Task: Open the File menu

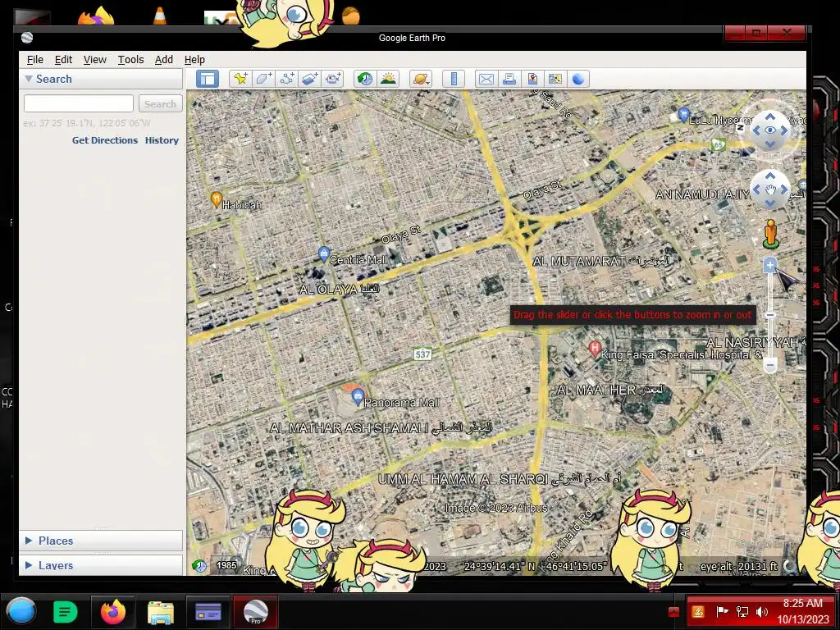Action: pyautogui.click(x=34, y=59)
